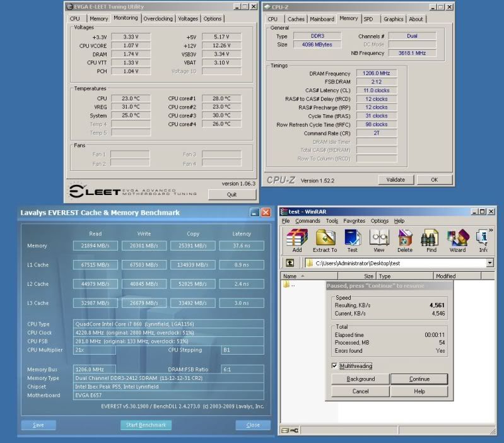The image size is (504, 443).
Task: Send the WinRAR test to Background
Action: (360, 379)
